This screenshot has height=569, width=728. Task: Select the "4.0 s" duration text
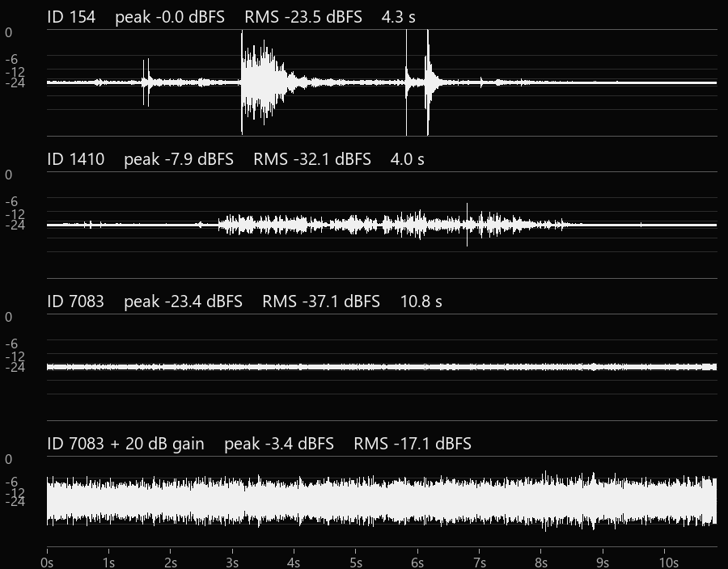pyautogui.click(x=407, y=159)
